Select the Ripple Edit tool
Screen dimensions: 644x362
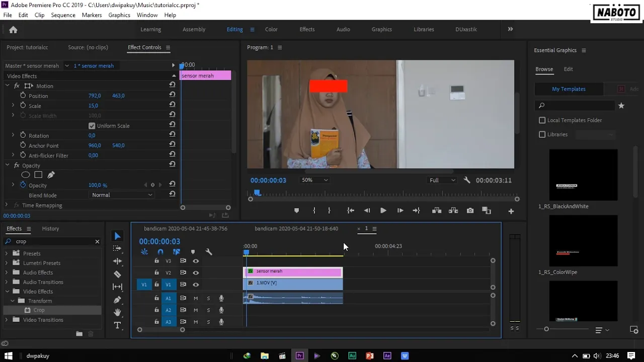click(x=117, y=261)
